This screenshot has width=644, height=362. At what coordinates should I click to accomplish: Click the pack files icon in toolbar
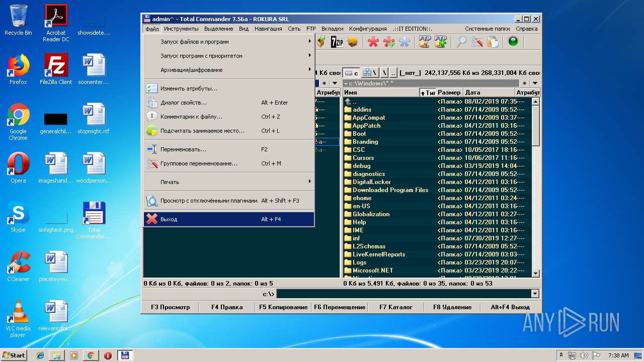(320, 42)
